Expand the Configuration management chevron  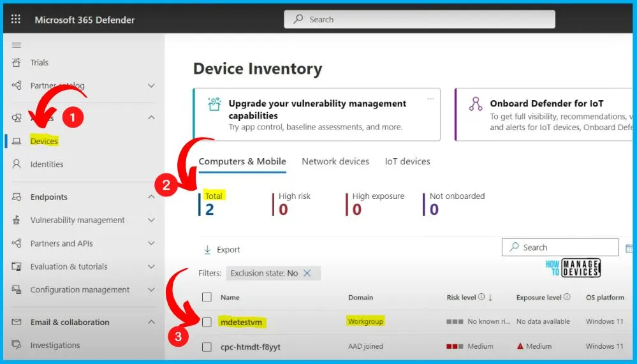151,289
